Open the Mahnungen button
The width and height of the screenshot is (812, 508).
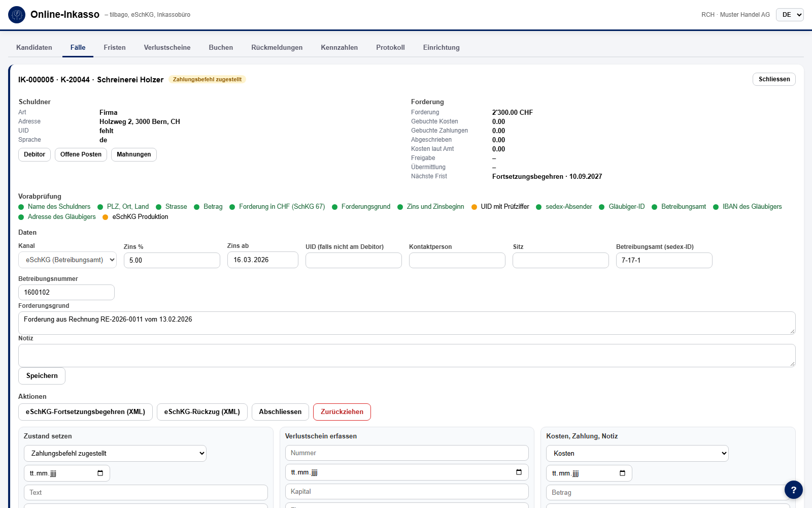click(134, 154)
